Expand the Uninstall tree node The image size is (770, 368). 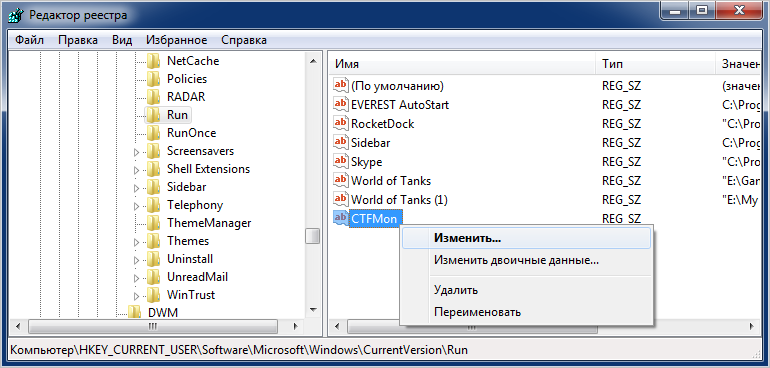[137, 260]
